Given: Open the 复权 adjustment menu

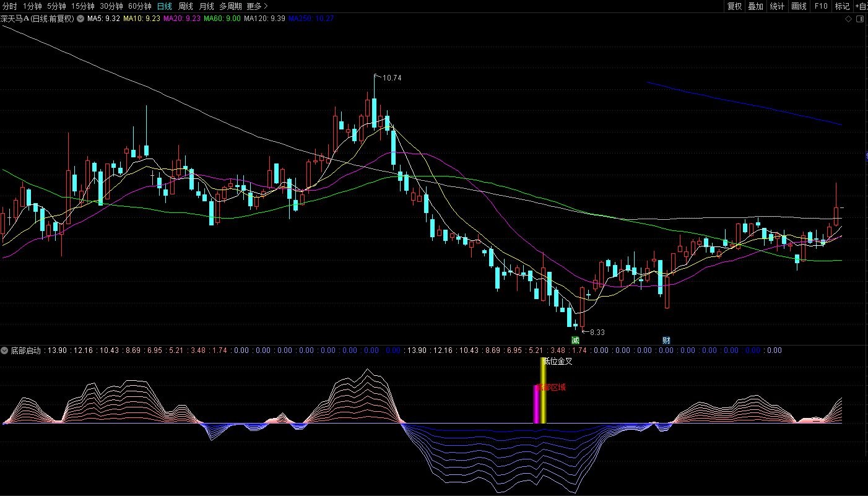Looking at the screenshot, I should tap(734, 6).
